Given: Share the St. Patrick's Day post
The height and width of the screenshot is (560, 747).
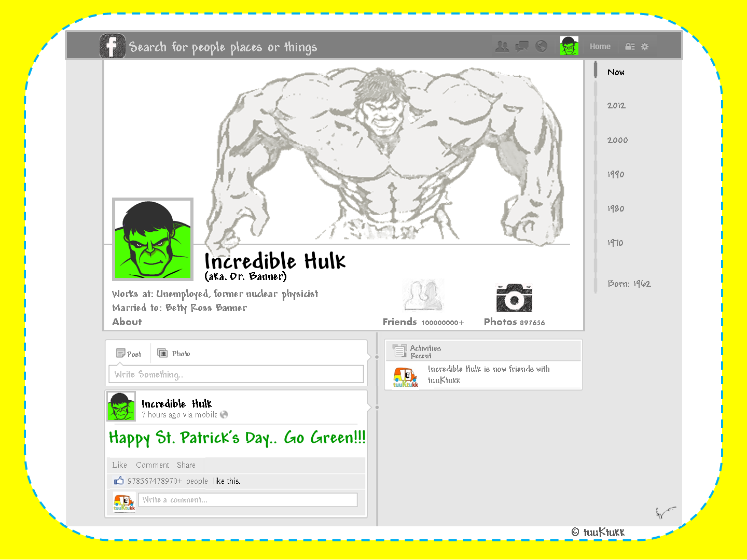Looking at the screenshot, I should [x=186, y=465].
